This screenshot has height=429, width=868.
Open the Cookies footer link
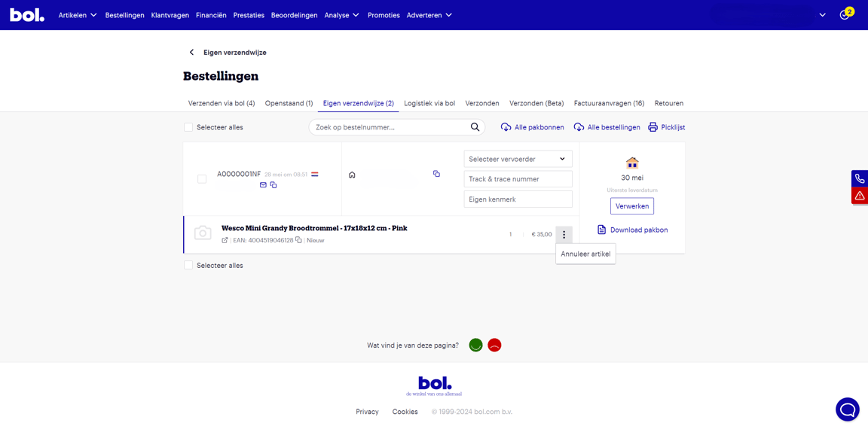(405, 412)
